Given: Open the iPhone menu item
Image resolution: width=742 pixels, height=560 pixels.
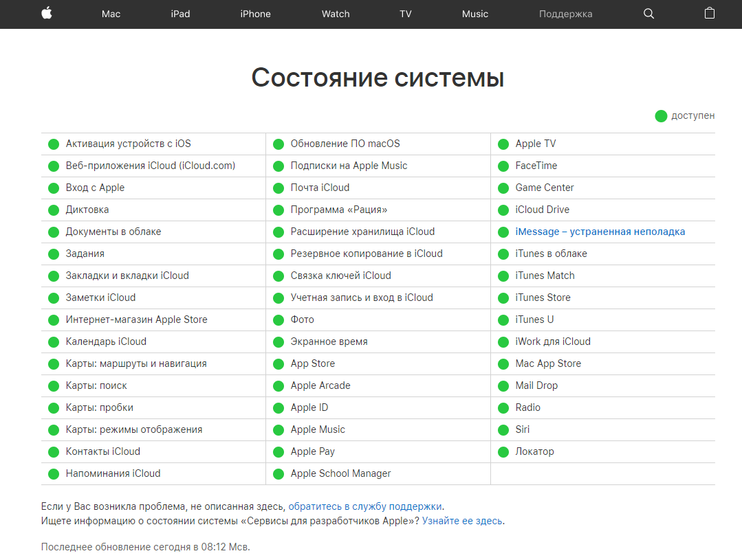Looking at the screenshot, I should point(255,14).
